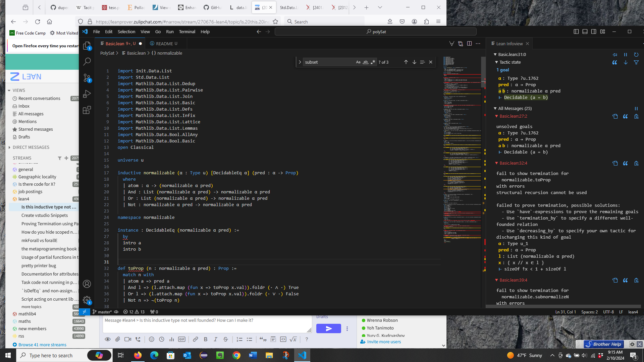Open the Go menu in VS Code
644x362 pixels.
click(158, 32)
